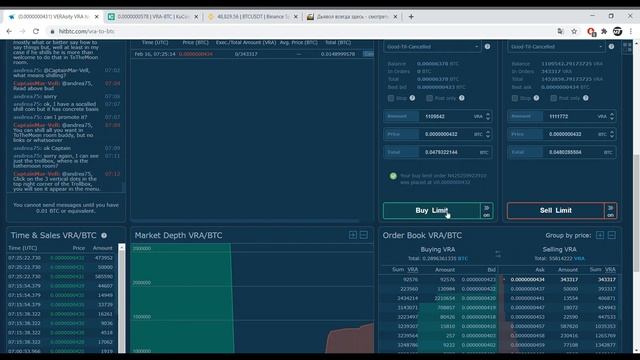Image resolution: width=640 pixels, height=360 pixels.
Task: Open help icon next to sell Good-Till-Cancelled
Action: tap(611, 47)
